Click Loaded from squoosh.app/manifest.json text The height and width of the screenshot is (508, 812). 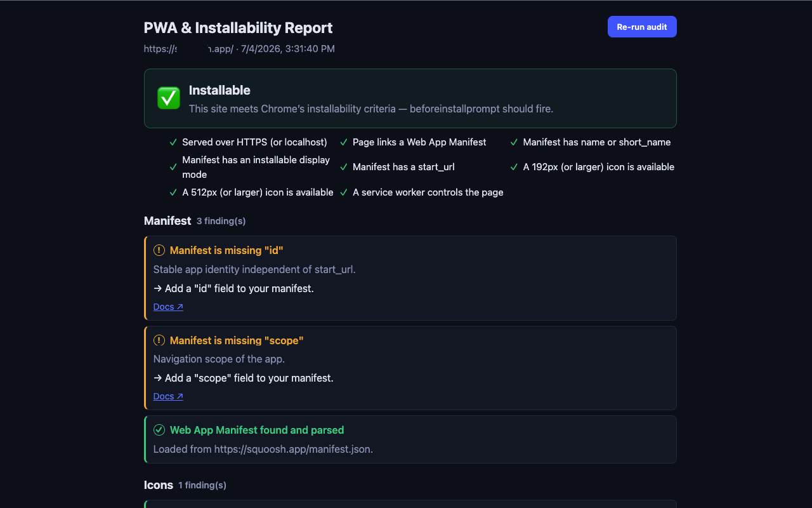point(263,449)
